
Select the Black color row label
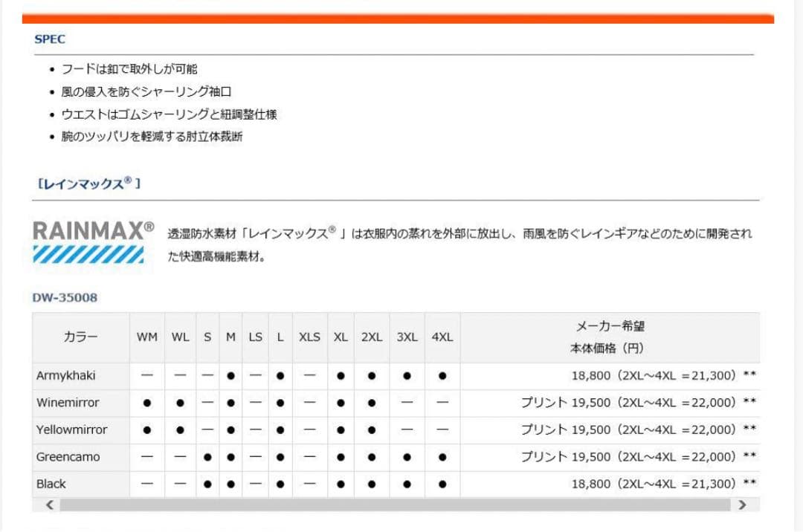(51, 484)
